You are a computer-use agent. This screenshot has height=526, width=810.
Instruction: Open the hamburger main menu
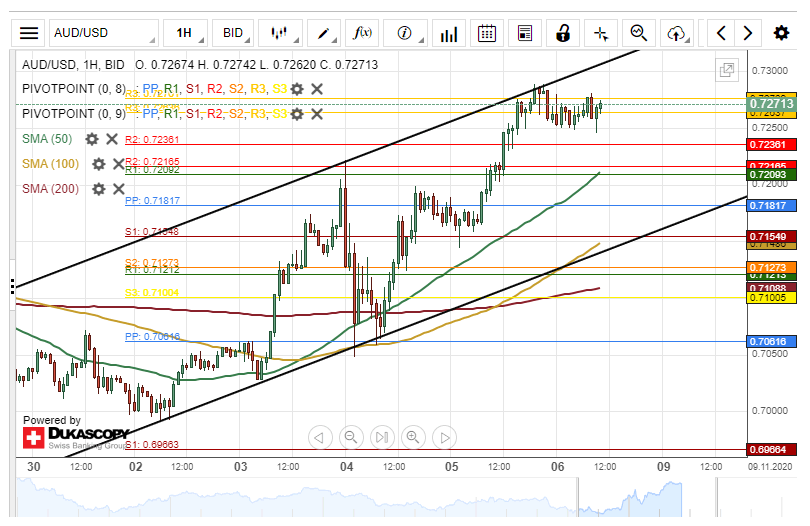pos(29,33)
